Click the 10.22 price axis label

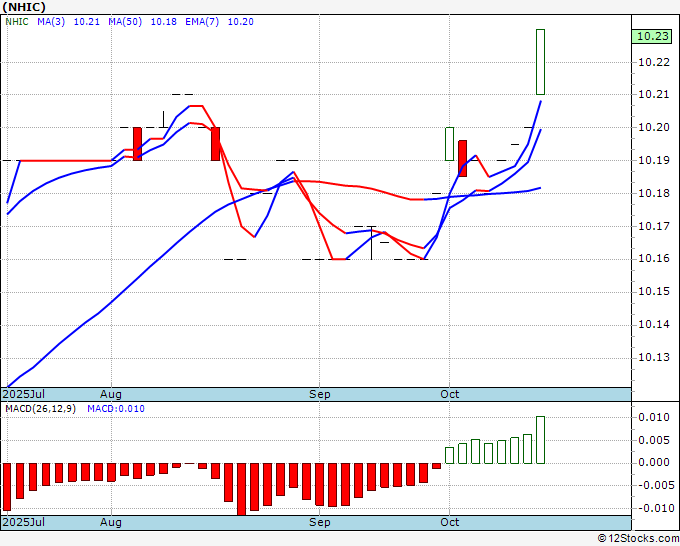coord(654,62)
